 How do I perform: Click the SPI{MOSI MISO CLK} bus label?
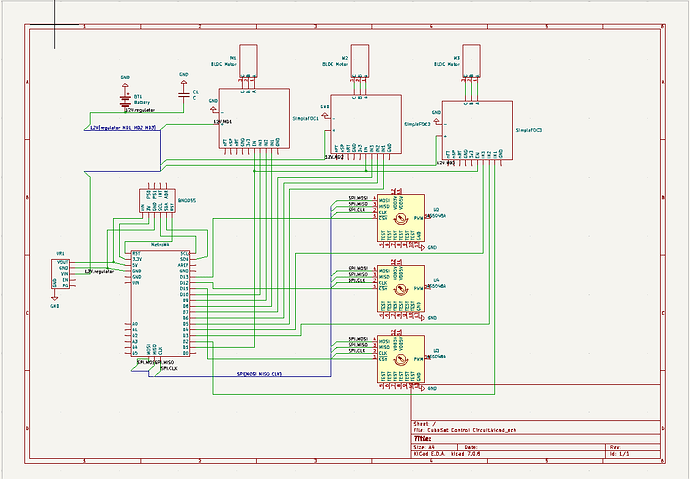click(x=260, y=374)
